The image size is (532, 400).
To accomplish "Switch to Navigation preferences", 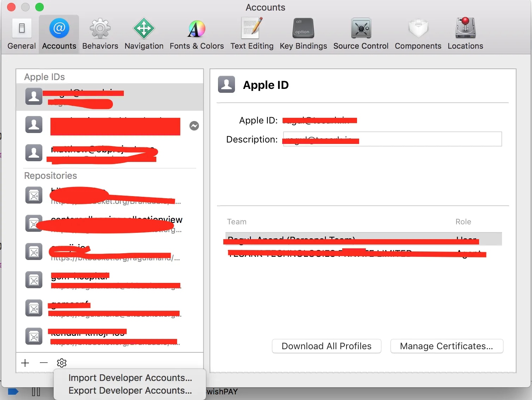I will point(144,34).
